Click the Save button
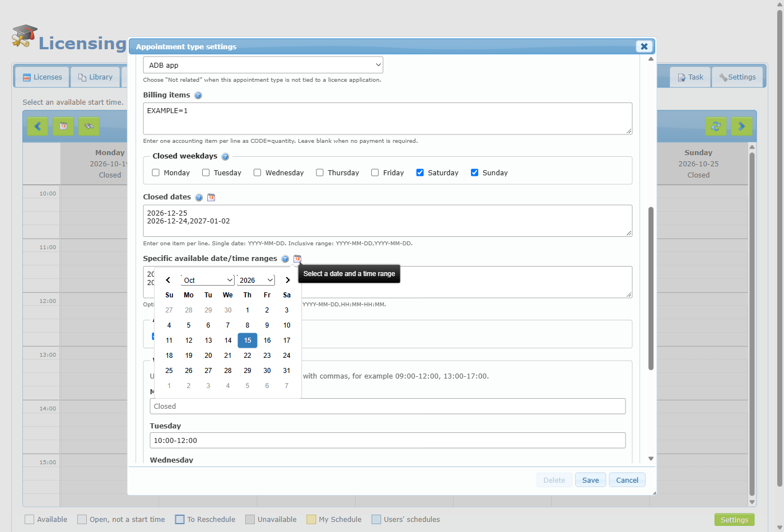 pyautogui.click(x=590, y=480)
